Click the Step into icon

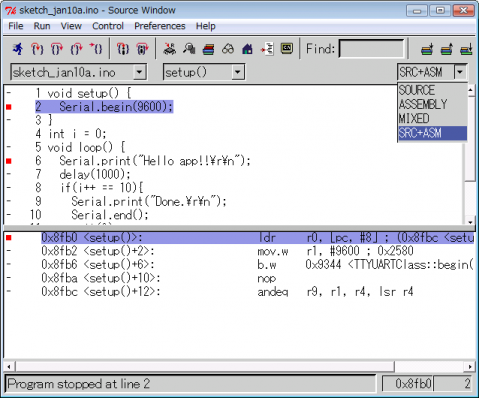(37, 49)
